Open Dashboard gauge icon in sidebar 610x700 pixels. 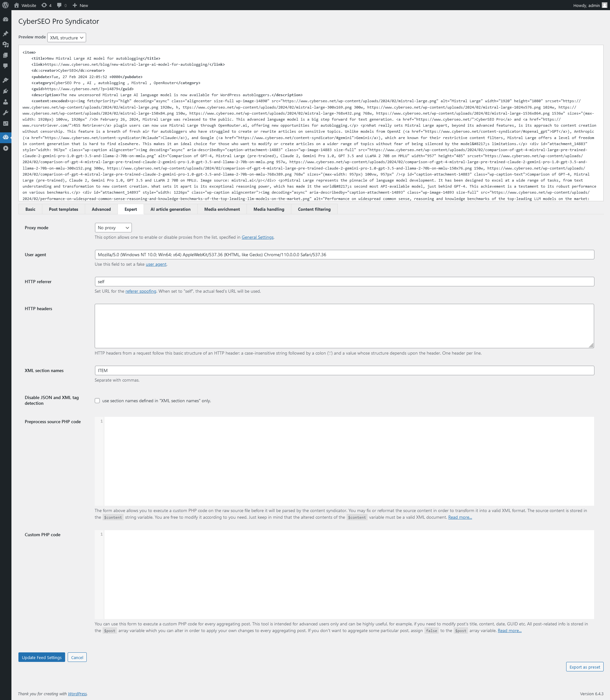pos(5,19)
